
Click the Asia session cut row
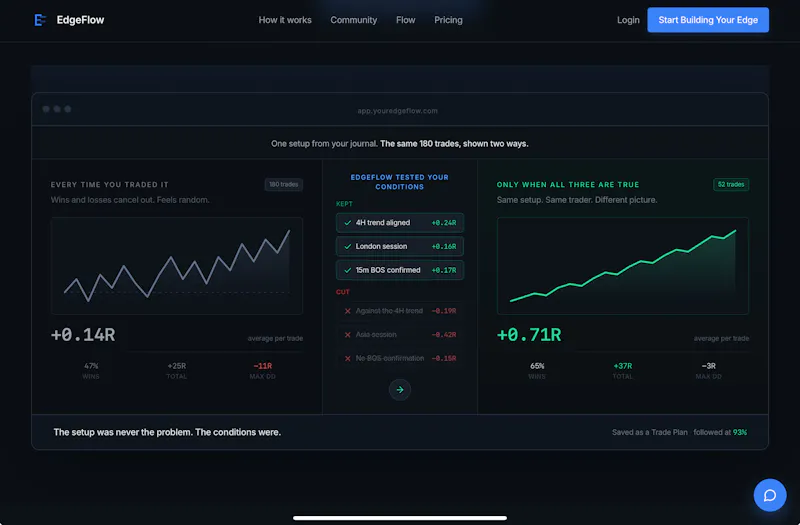point(399,335)
